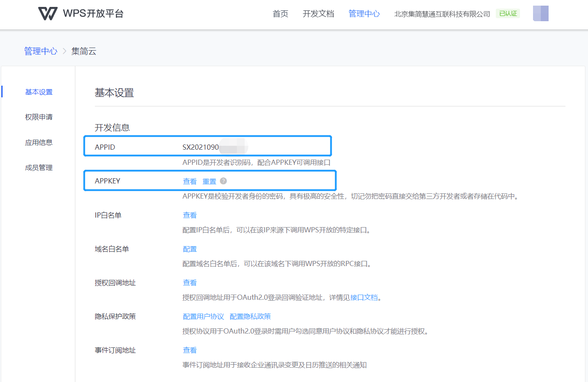View the APPKEY by clicking 查看
The width and height of the screenshot is (588, 382).
[189, 181]
